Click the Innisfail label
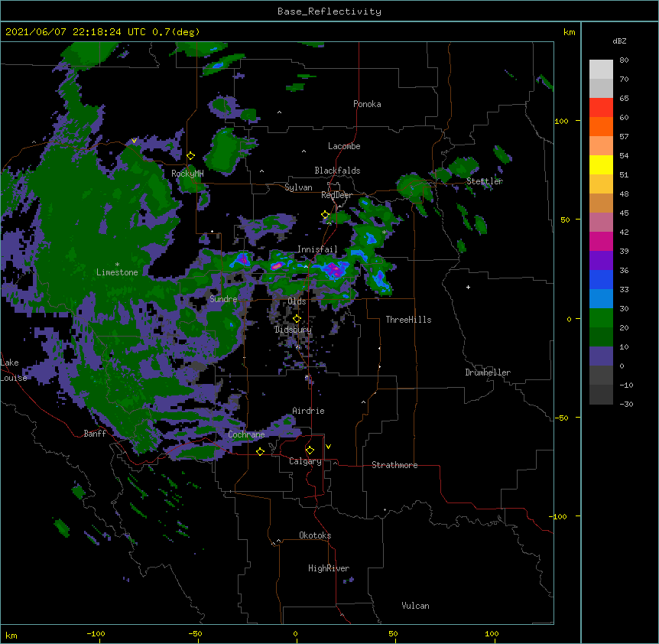This screenshot has height=644, width=659. (317, 249)
